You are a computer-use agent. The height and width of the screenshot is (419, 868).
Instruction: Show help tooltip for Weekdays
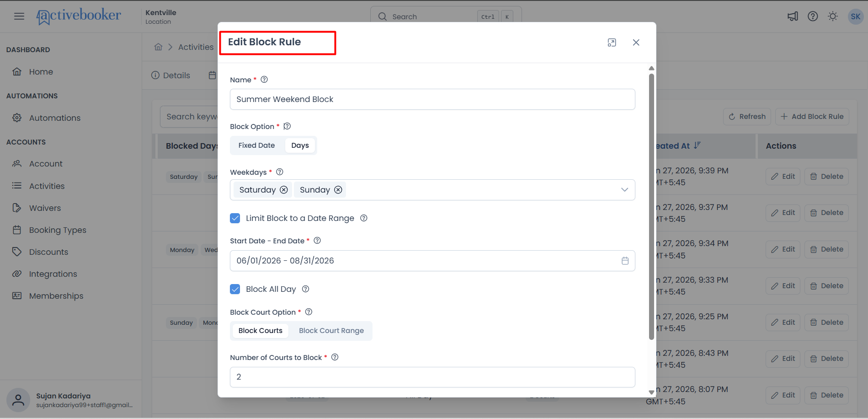tap(280, 172)
